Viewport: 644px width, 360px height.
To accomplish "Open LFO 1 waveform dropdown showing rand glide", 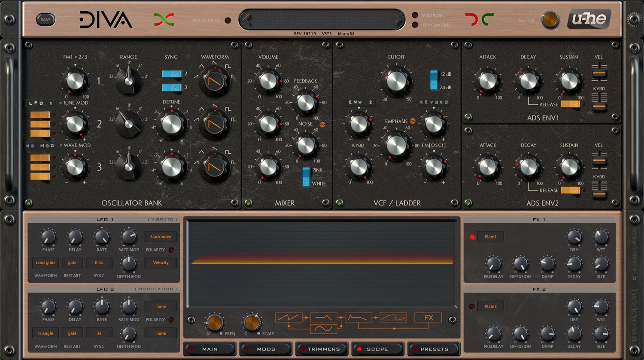I will pos(46,262).
